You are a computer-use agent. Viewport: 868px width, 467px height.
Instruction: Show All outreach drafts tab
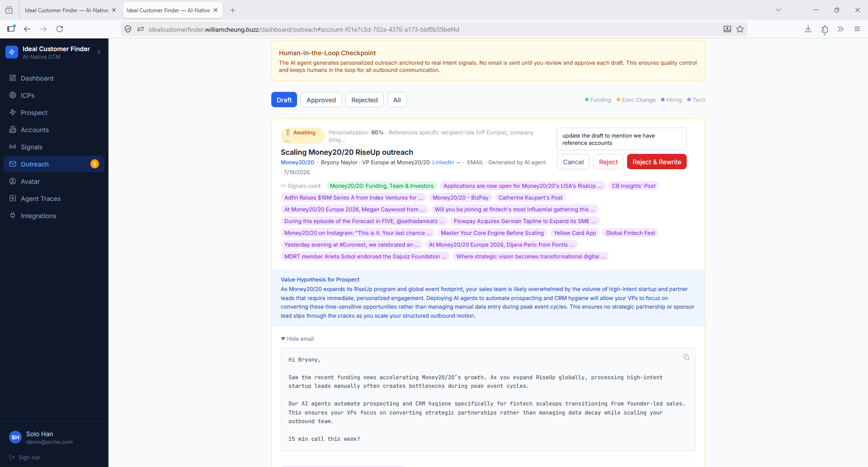(397, 100)
